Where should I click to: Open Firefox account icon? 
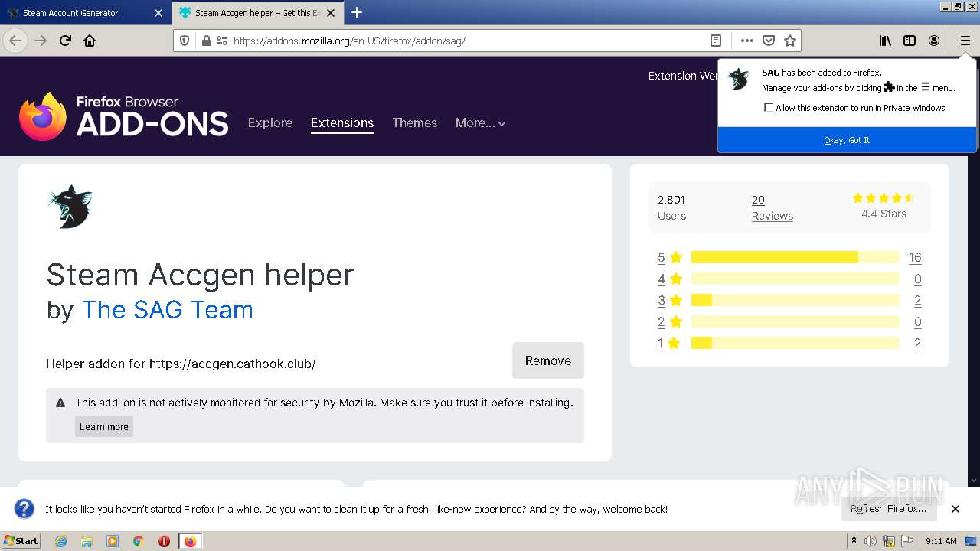[934, 41]
